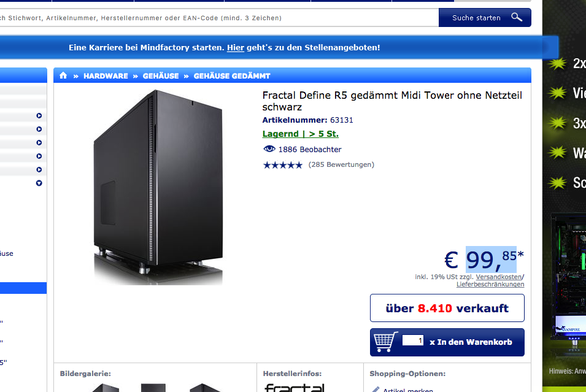Open the fifth sidebar arrow entry
The height and width of the screenshot is (392, 586).
pos(39,170)
